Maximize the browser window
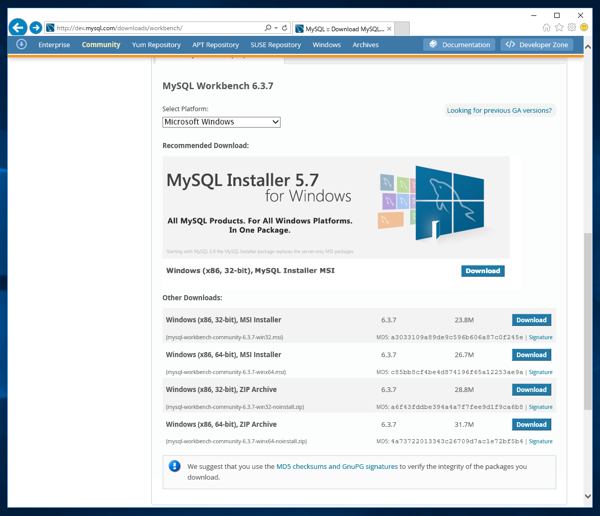600x516 pixels. 557,15
